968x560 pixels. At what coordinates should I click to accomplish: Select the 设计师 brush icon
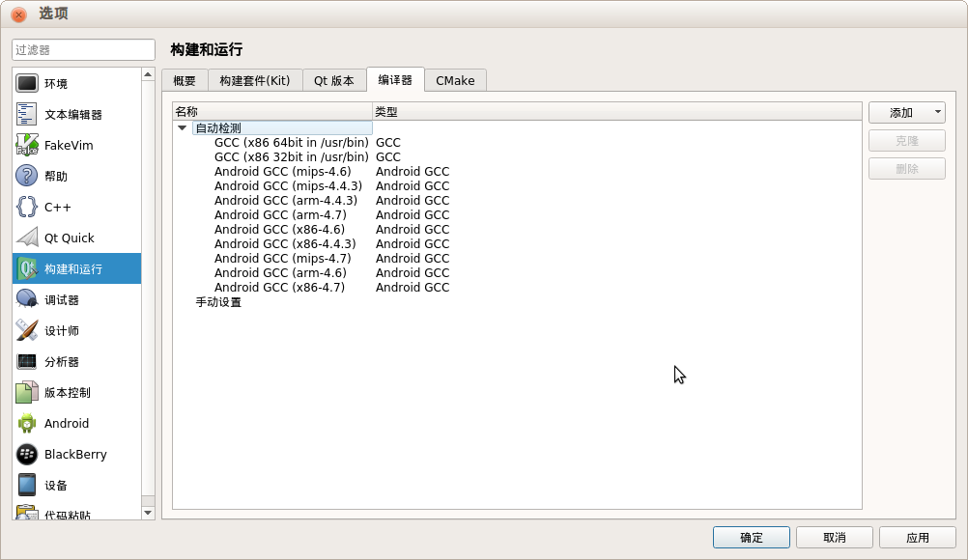point(26,330)
